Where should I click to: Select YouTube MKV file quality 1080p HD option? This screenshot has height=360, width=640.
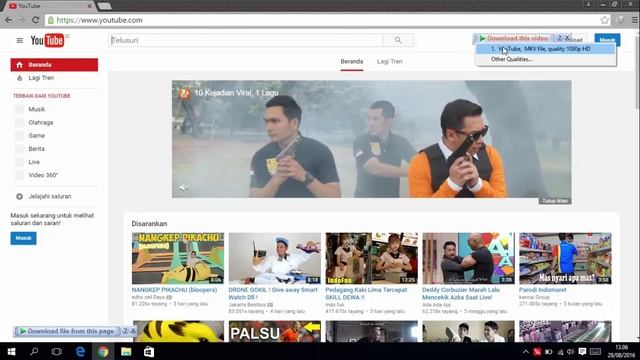coord(546,49)
